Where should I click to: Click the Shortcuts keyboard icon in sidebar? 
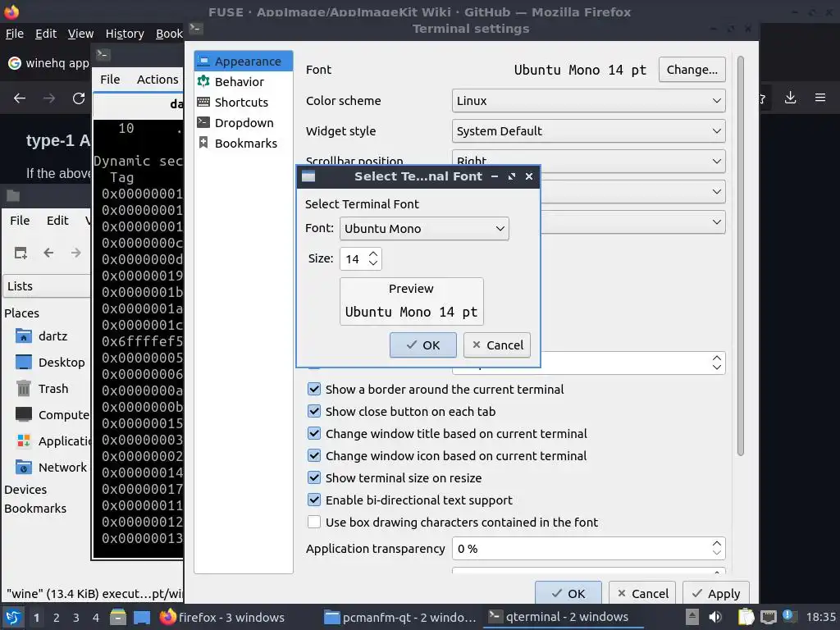203,102
